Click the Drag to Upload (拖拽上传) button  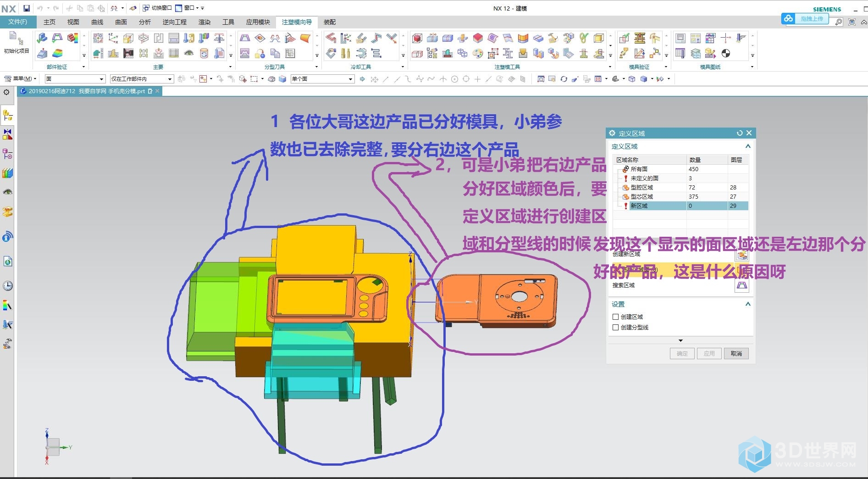pyautogui.click(x=812, y=19)
